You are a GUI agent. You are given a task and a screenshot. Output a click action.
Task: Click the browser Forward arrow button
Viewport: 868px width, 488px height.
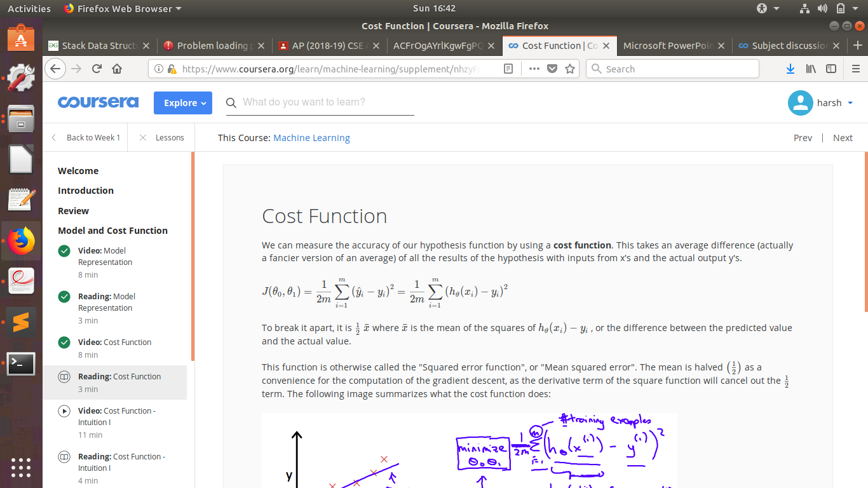point(77,69)
